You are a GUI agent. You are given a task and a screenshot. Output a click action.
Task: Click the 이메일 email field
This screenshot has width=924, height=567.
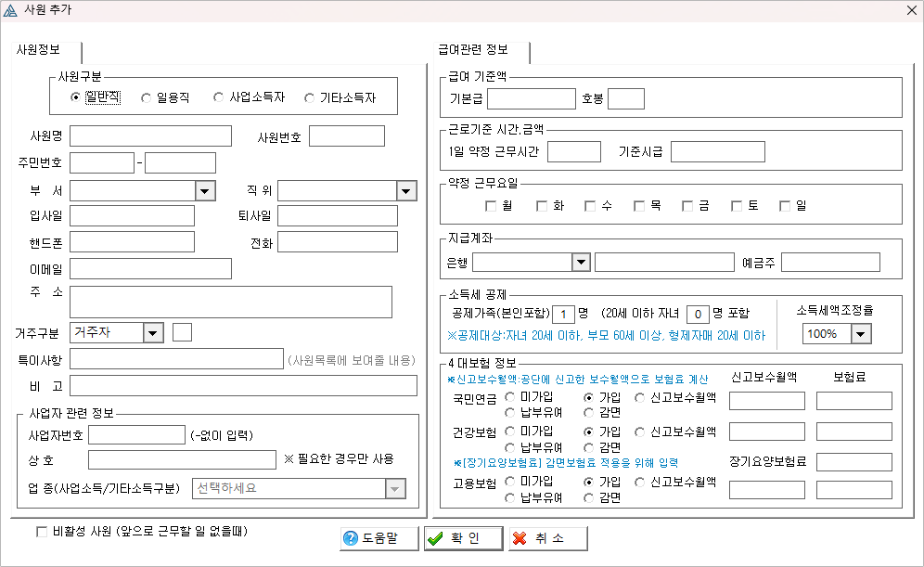coord(151,269)
